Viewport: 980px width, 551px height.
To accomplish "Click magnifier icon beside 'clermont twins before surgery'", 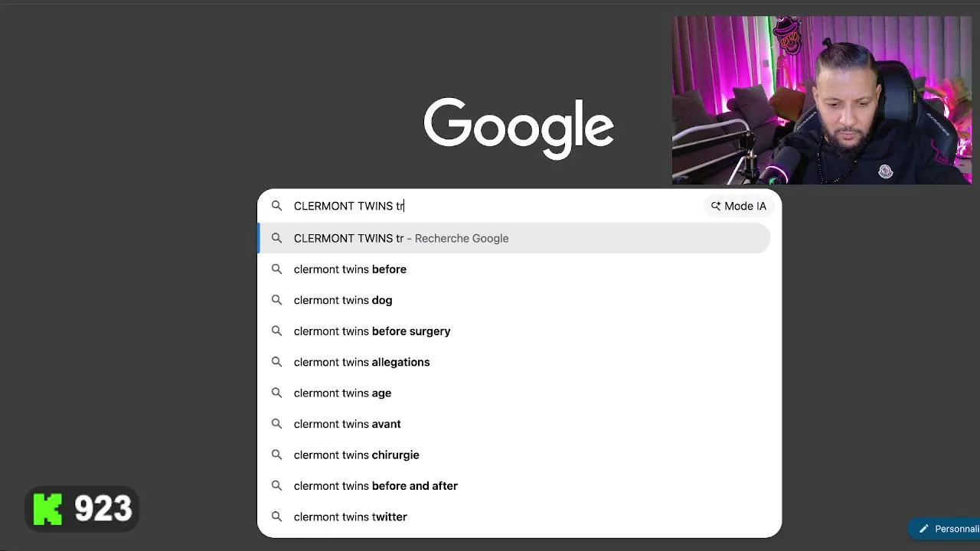I will [x=277, y=331].
